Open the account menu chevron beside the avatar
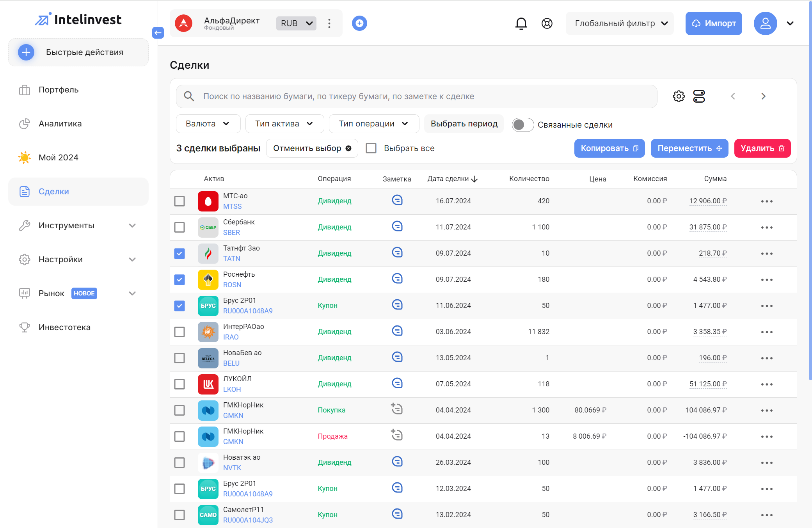This screenshot has height=528, width=812. click(x=790, y=23)
